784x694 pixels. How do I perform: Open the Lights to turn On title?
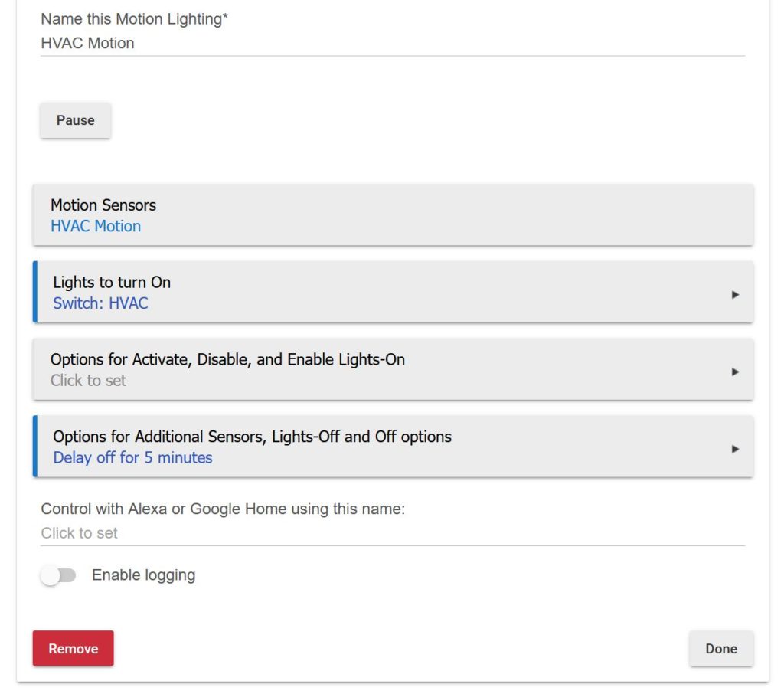[112, 283]
